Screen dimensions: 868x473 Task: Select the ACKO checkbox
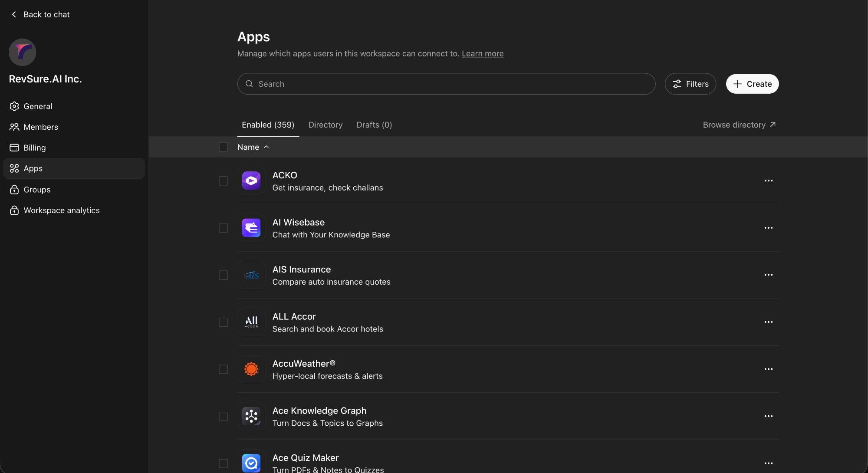(x=224, y=181)
